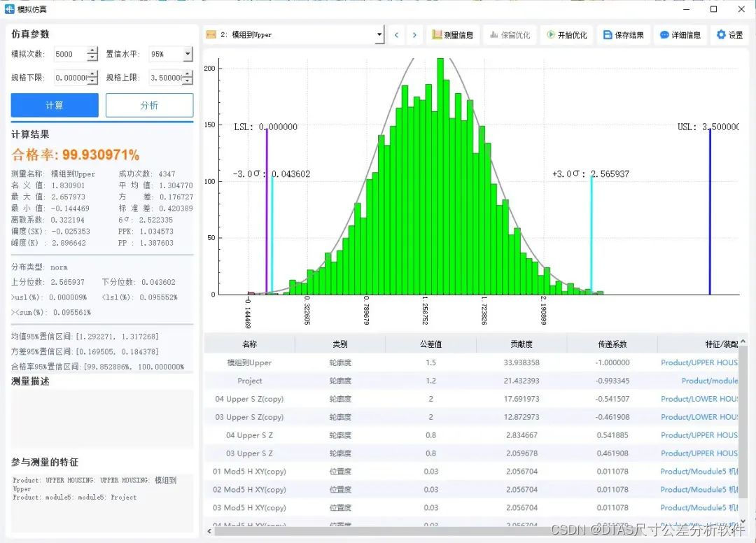Click the -3.0σ: 0.043602 chart label
Image resolution: width=756 pixels, height=543 pixels.
[x=272, y=174]
